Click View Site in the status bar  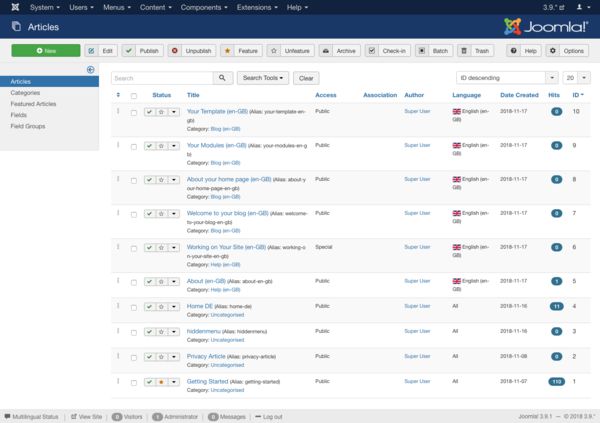[86, 416]
